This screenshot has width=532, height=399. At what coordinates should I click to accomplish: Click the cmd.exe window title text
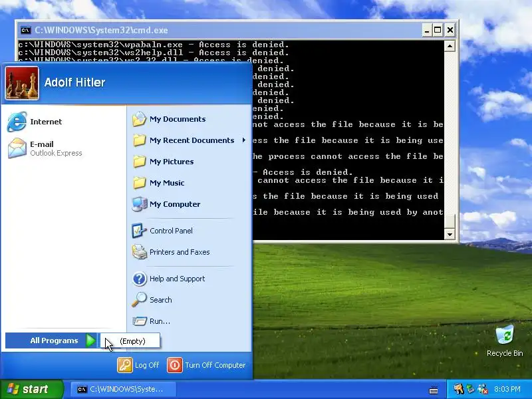(101, 30)
